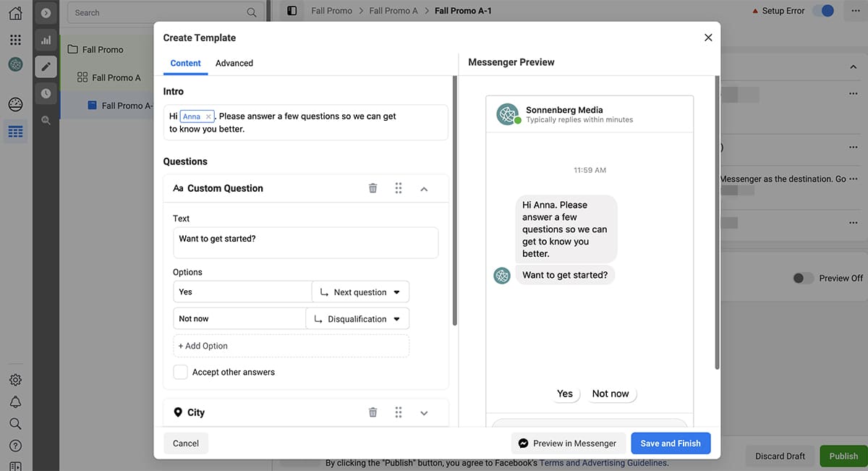The width and height of the screenshot is (868, 471).
Task: Open the home icon in left sidebar
Action: point(15,13)
